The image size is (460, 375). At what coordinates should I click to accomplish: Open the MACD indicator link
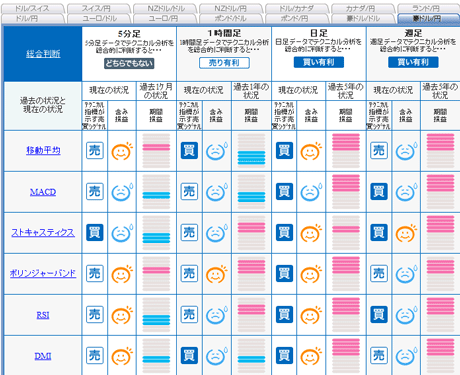(x=43, y=192)
